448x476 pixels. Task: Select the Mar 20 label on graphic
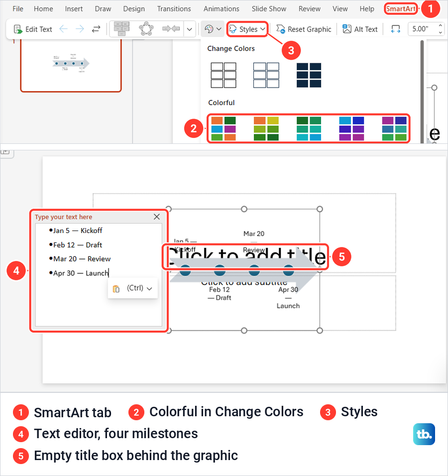(254, 234)
